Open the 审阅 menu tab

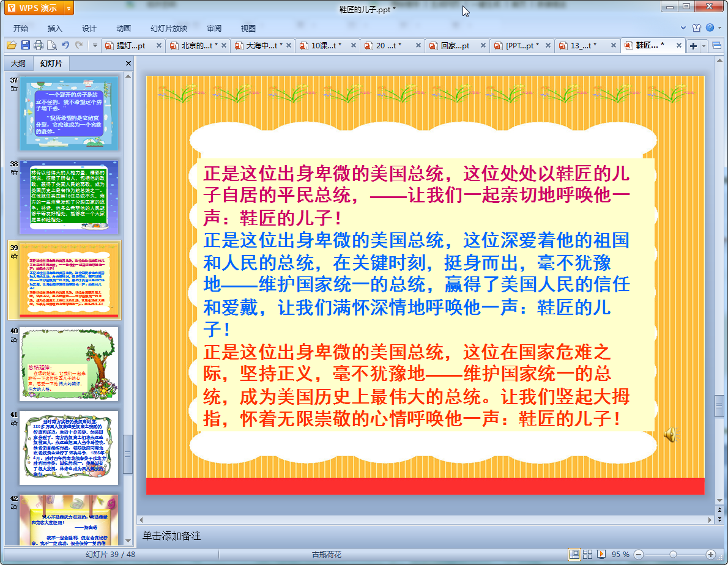tap(214, 28)
